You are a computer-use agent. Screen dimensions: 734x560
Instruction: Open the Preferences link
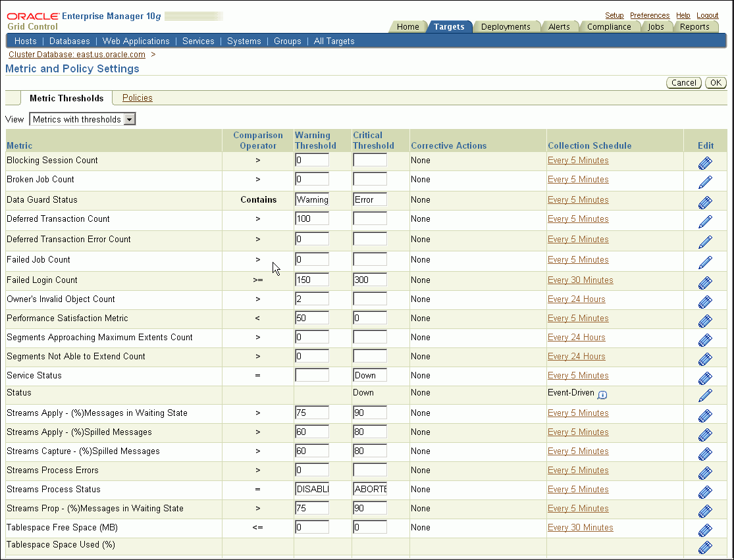click(x=650, y=15)
